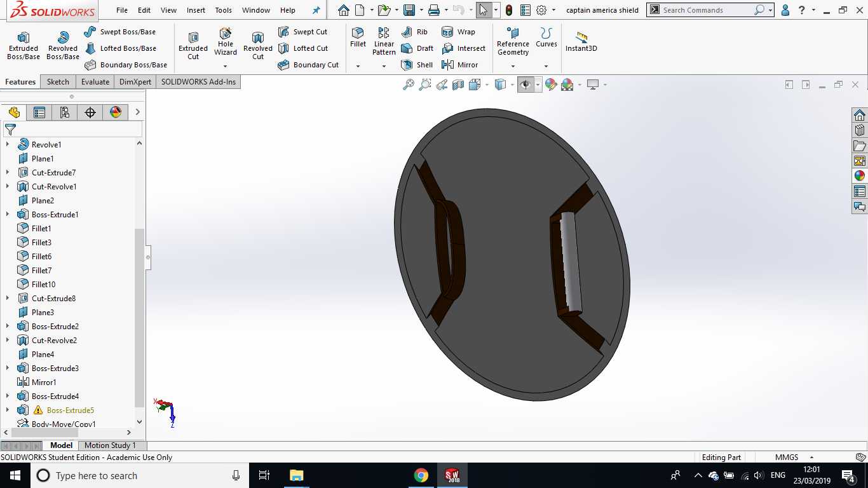Open Google Chrome from the taskbar
868x488 pixels.
[x=421, y=475]
